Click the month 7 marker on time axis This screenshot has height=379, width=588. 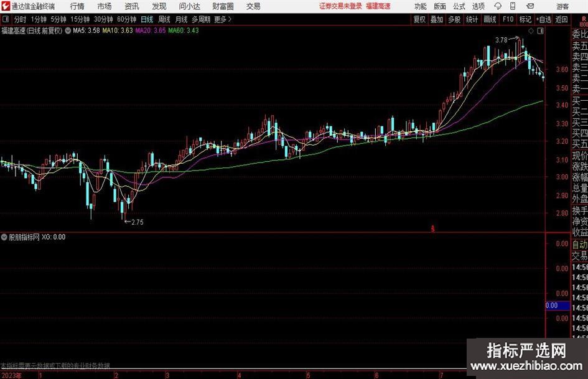tap(441, 375)
